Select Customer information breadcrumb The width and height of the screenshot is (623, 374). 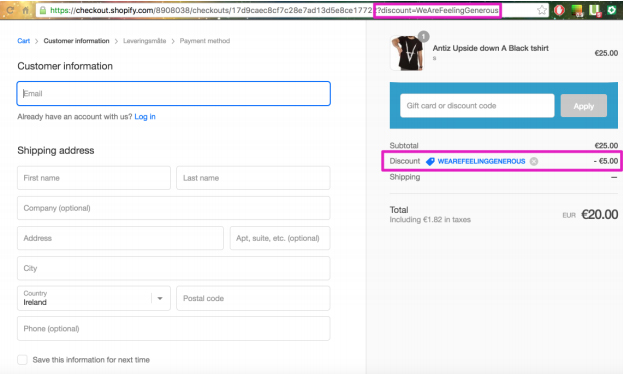(76, 41)
